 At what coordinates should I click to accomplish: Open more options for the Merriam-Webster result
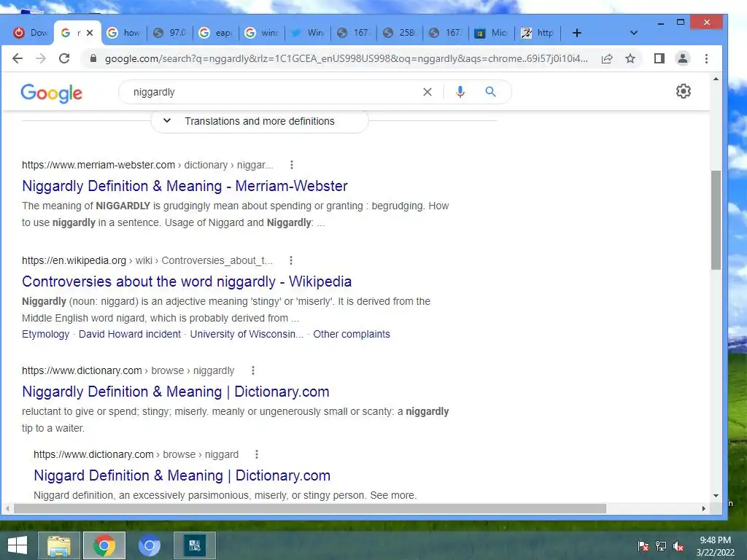292,165
